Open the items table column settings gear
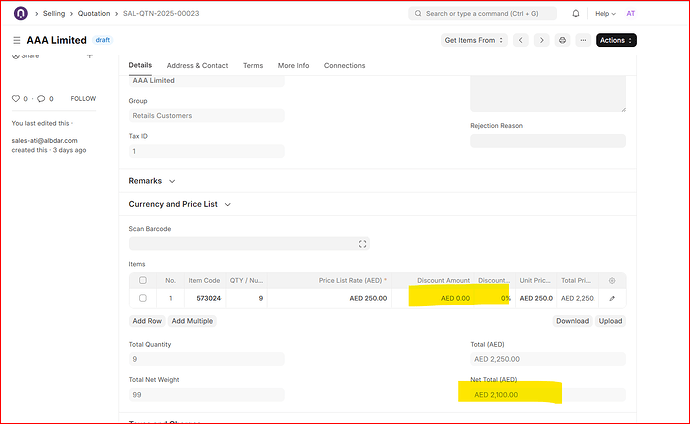The height and width of the screenshot is (424, 690). pos(612,281)
